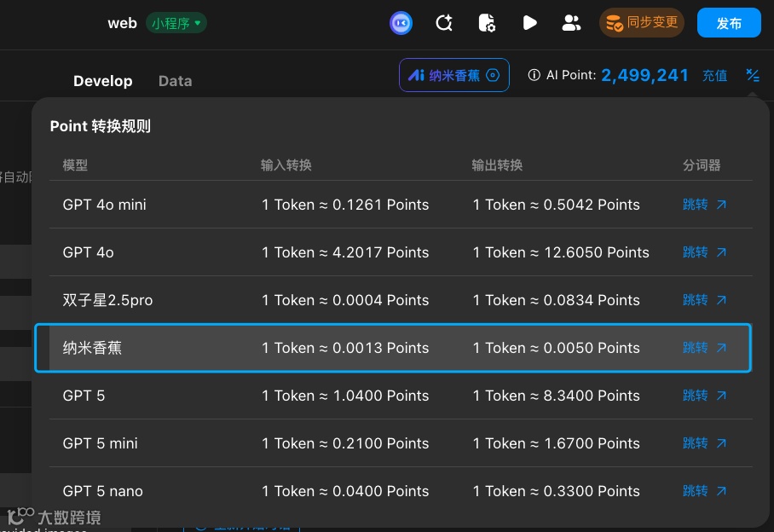Click the percent conversion rules icon

click(753, 75)
